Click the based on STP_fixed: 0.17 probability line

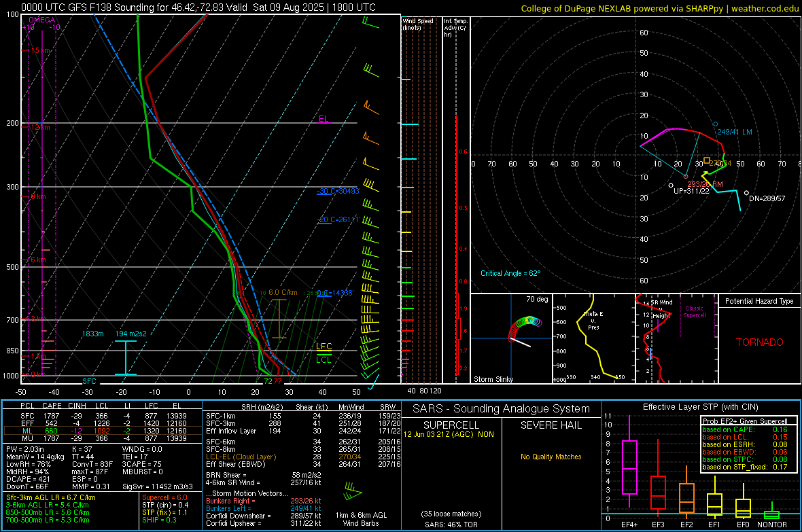click(745, 467)
